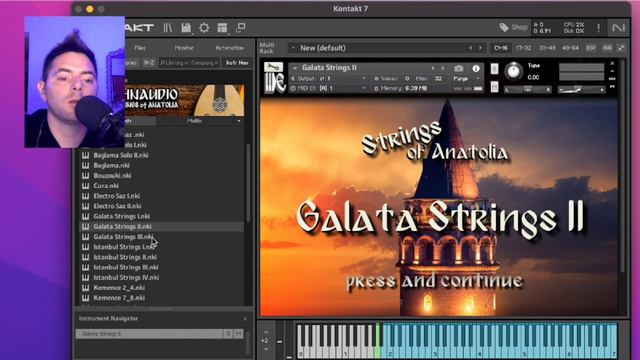Go to next instrument arrow in Galata header
Screen dimensions: 640x360
pos(442,68)
